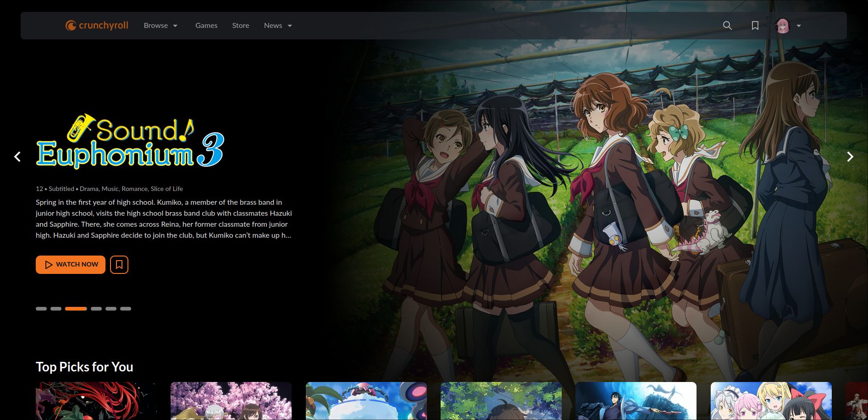Go to the Games page

(x=206, y=26)
